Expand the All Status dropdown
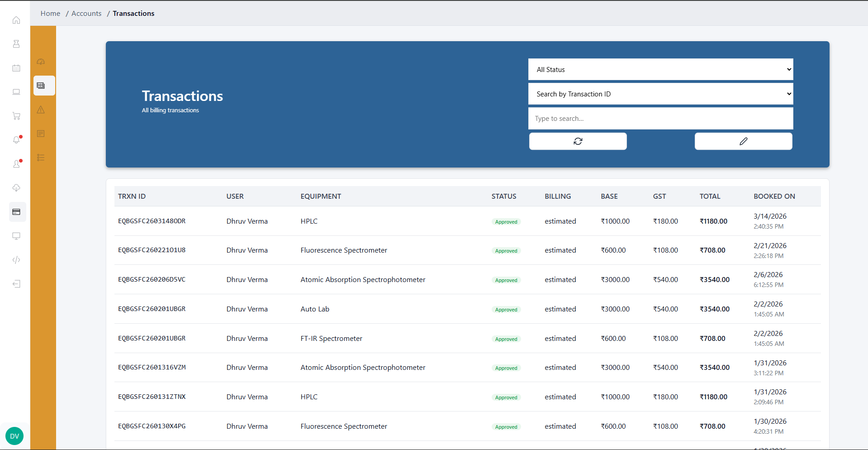Image resolution: width=868 pixels, height=450 pixels. point(660,70)
